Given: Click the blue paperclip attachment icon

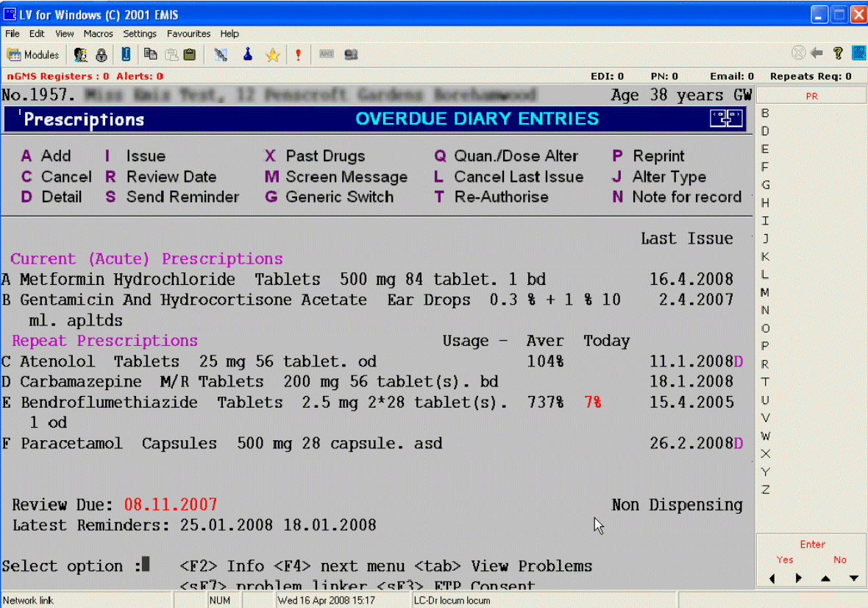Looking at the screenshot, I should (x=126, y=54).
